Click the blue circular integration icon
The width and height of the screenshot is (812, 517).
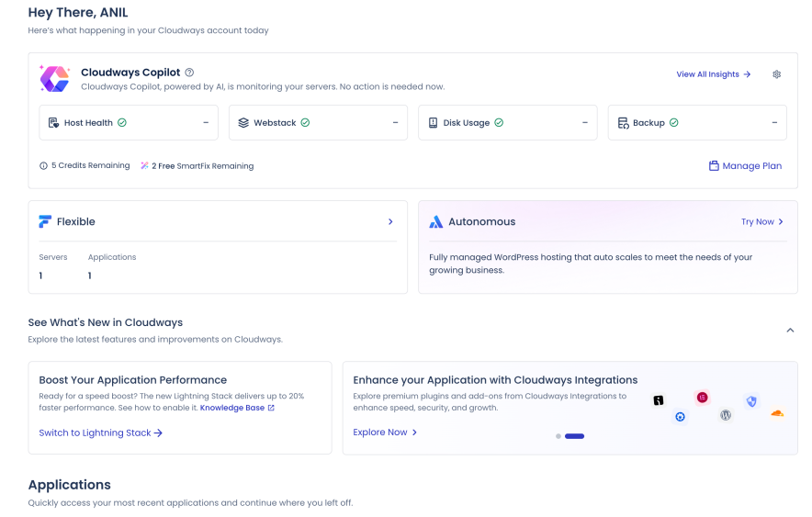[680, 417]
